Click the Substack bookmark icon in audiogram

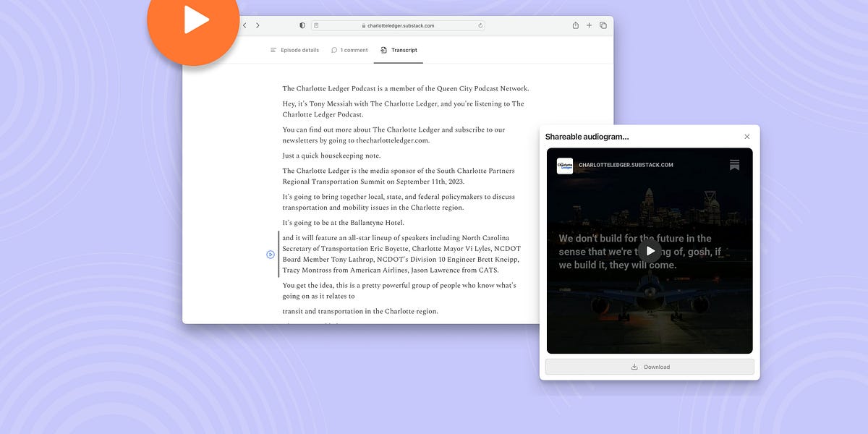(734, 165)
